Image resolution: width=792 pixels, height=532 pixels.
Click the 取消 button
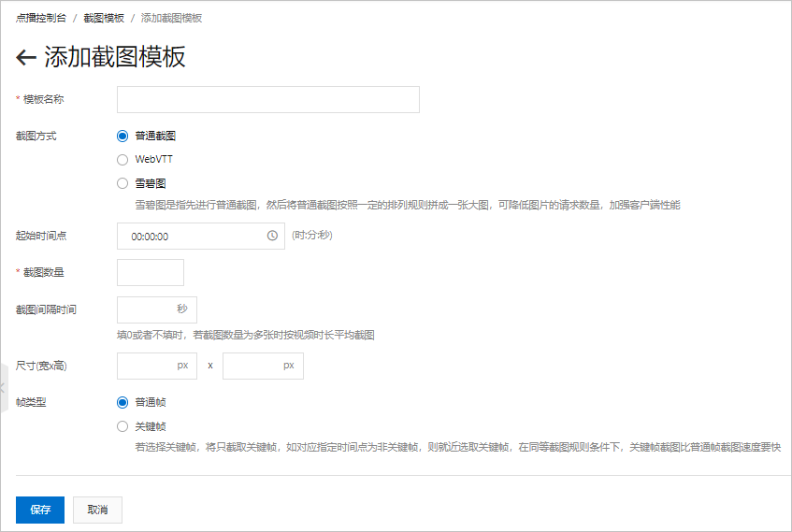97,510
